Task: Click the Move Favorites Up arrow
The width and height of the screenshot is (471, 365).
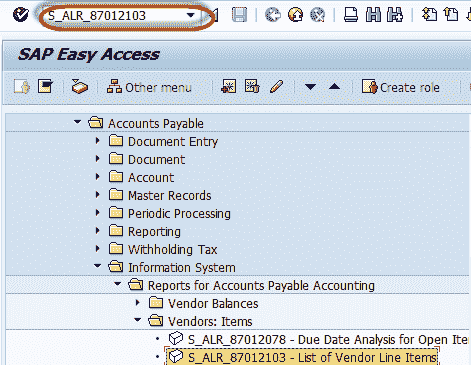Action: [334, 87]
